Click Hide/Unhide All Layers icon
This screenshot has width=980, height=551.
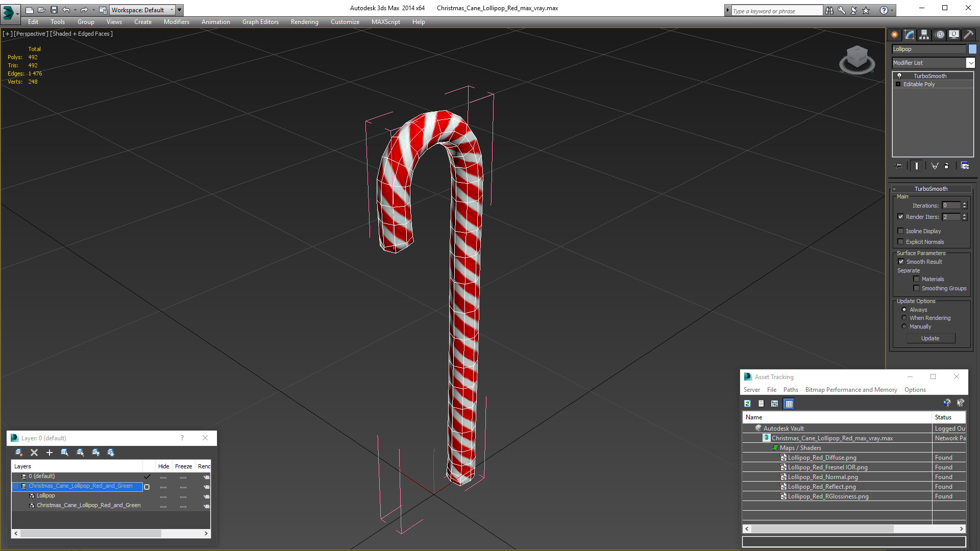tap(95, 453)
